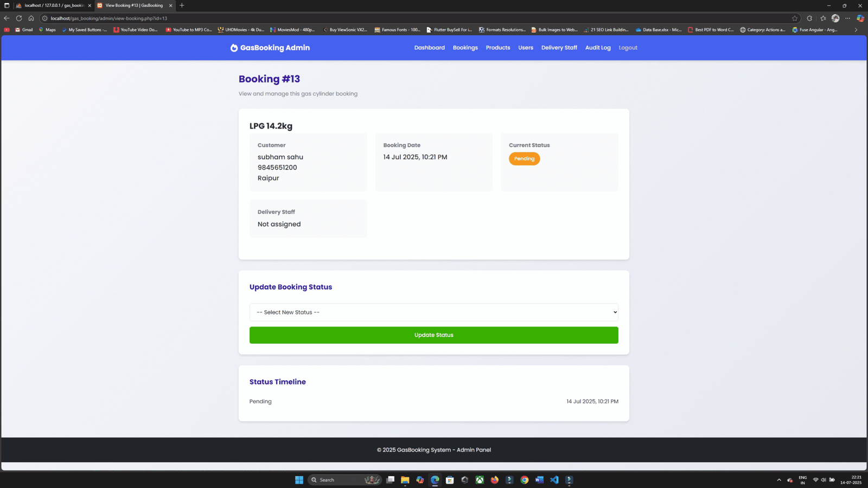Click the site info icon in address bar
Image resolution: width=868 pixels, height=488 pixels.
(46, 18)
